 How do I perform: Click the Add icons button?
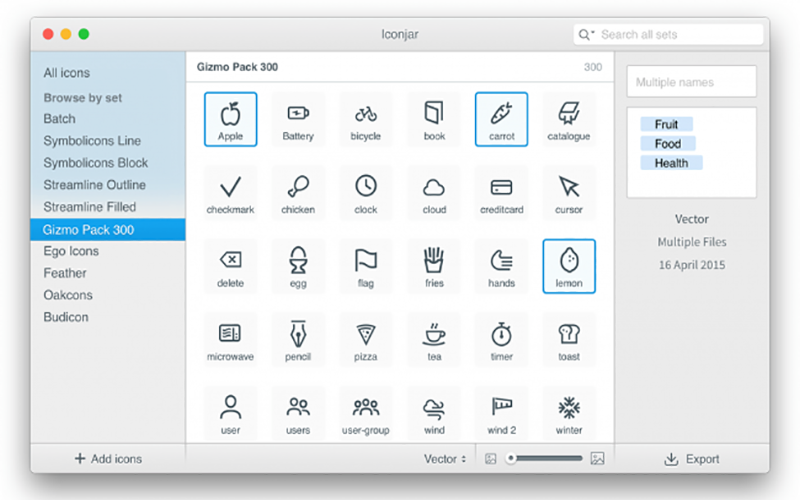pyautogui.click(x=108, y=459)
